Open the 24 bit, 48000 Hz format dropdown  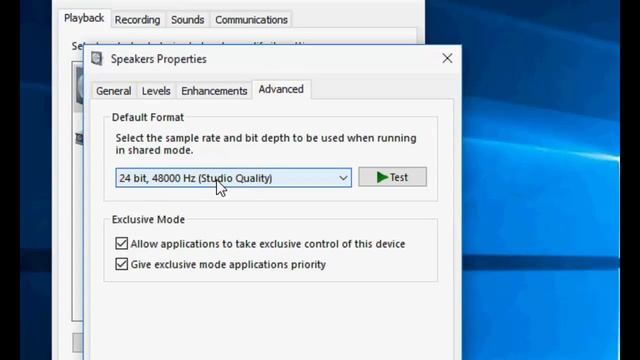[233, 178]
